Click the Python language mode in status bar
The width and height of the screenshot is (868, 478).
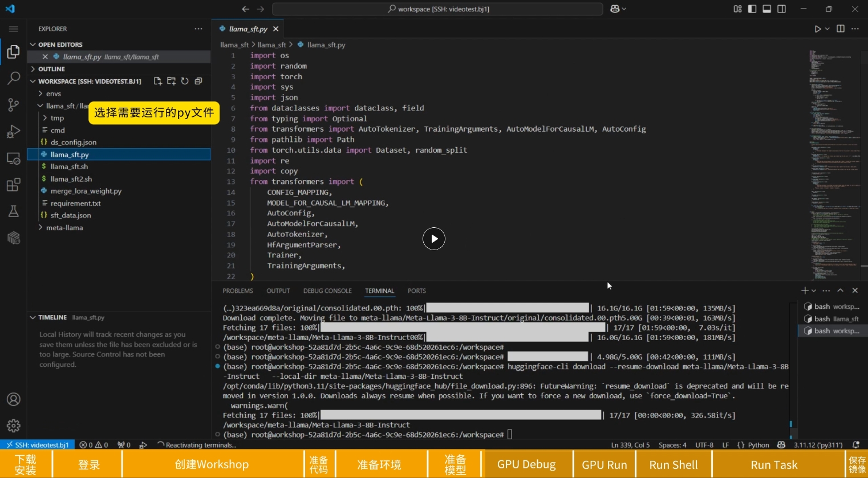tap(758, 445)
